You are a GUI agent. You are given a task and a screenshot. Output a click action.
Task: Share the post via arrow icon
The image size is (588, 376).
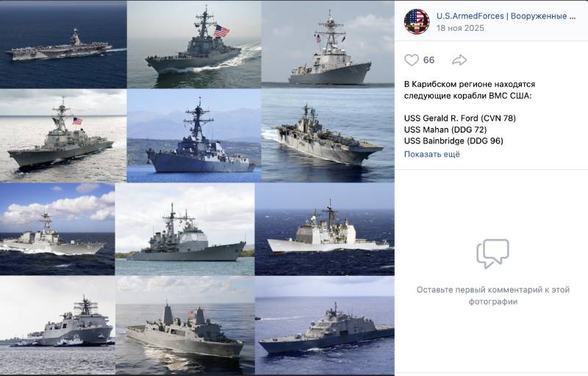pos(459,60)
